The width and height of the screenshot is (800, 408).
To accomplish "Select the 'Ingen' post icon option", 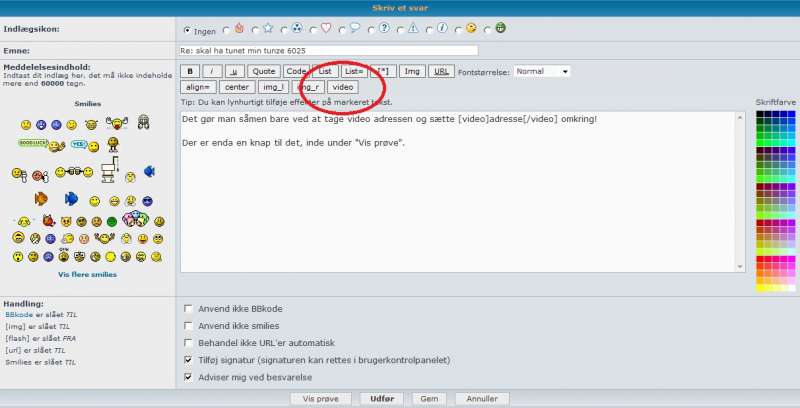I will (x=188, y=30).
